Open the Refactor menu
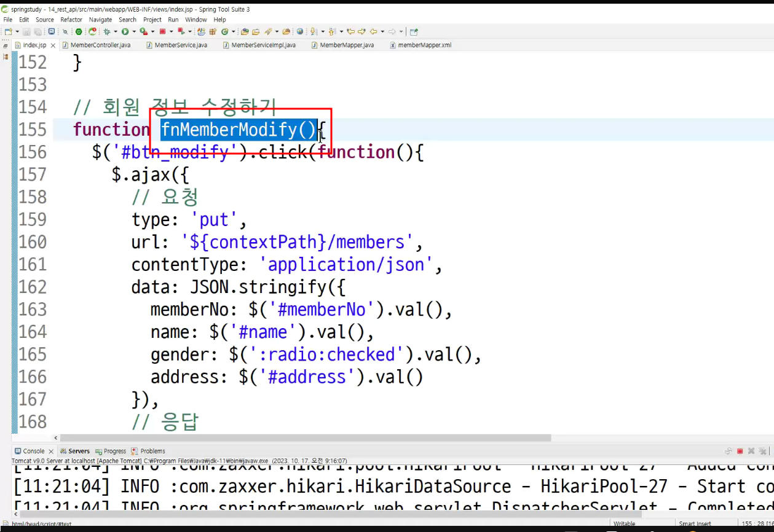The width and height of the screenshot is (774, 532). [71, 20]
